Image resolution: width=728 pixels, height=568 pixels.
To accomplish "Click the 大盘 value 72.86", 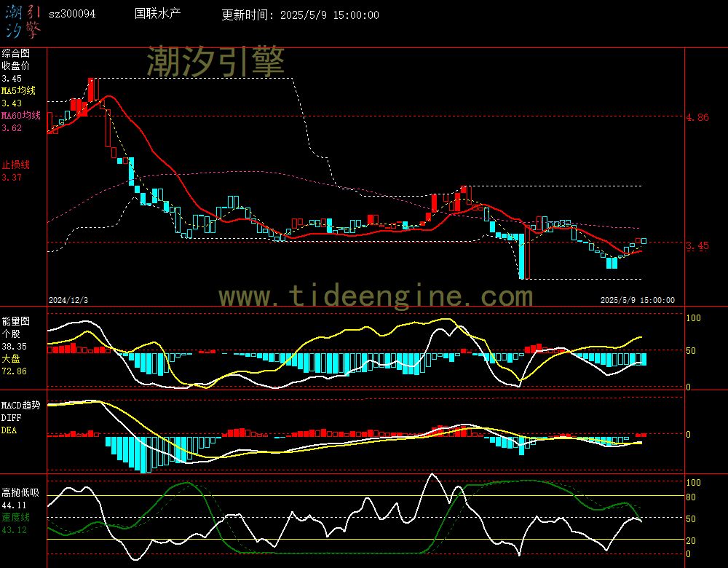I will click(14, 371).
